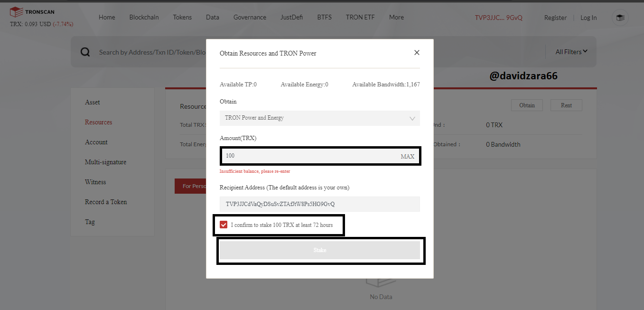Click the TVP3JJC... 9GvQ wallet address
The image size is (644, 310).
(498, 18)
